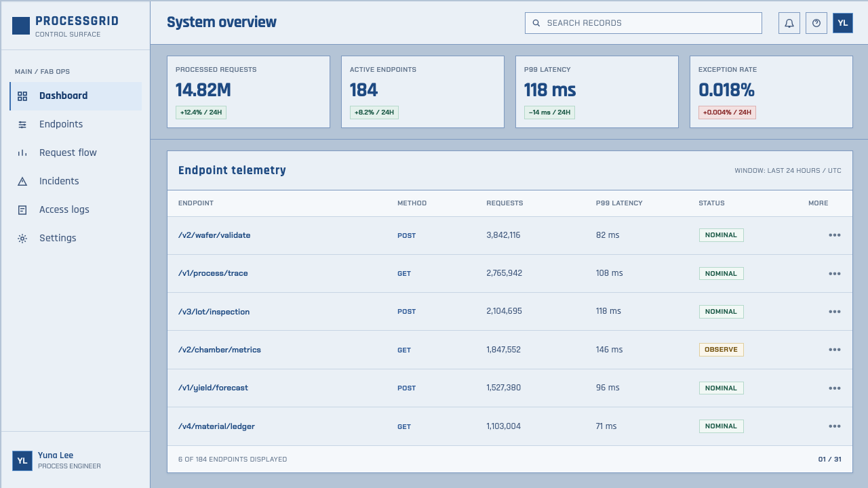Sort by Method column header

pos(412,203)
